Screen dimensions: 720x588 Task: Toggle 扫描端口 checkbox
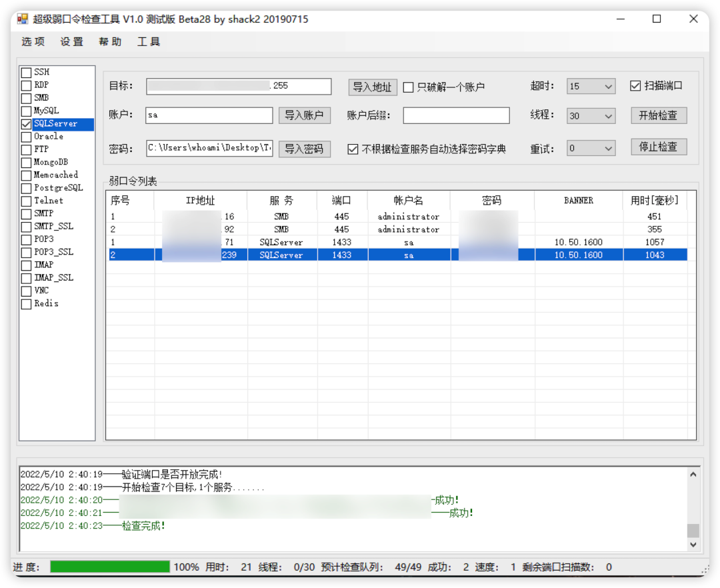tap(635, 86)
